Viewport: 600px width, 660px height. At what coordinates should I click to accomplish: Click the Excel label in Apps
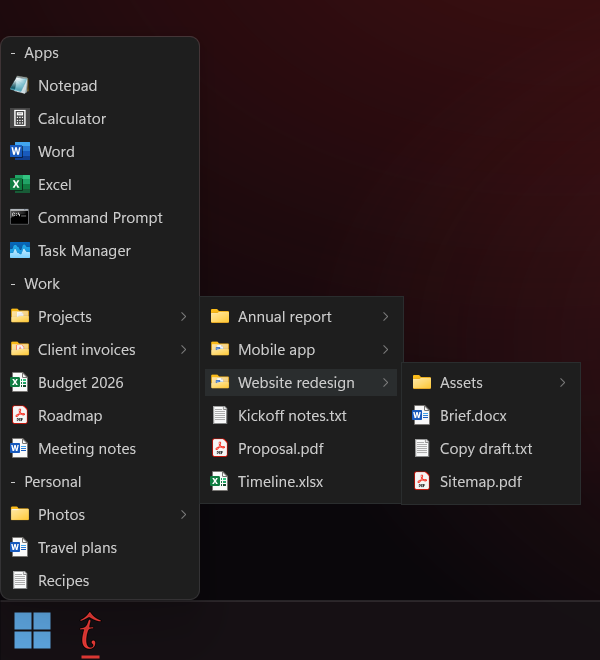click(x=55, y=185)
